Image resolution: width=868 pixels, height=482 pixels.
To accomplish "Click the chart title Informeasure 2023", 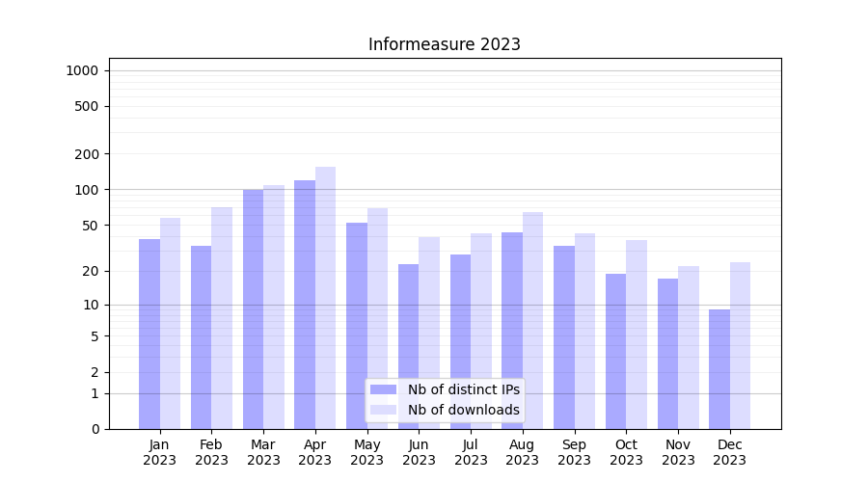I will [x=444, y=44].
